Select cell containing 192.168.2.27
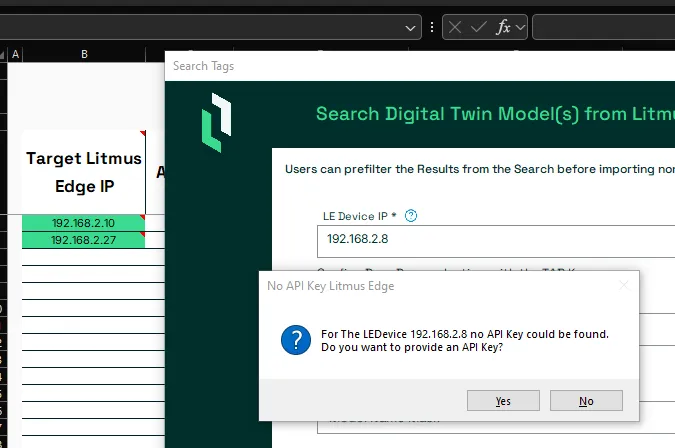 pos(84,240)
